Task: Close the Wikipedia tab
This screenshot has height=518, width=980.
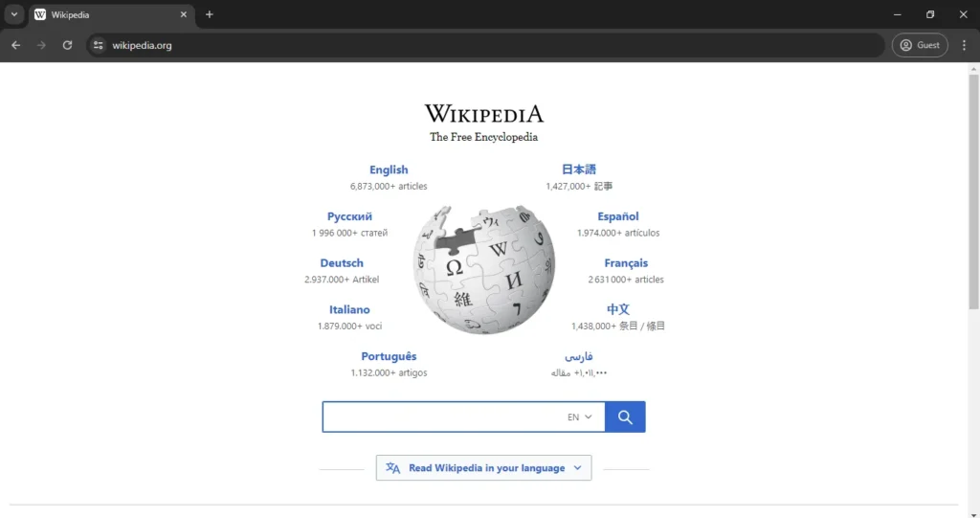Action: coord(183,14)
